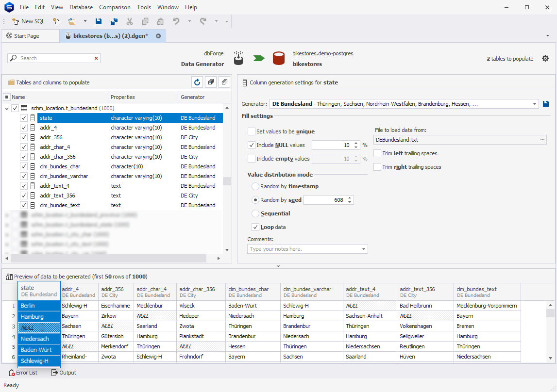557x392 pixels.
Task: Click the green arrow between generator and database
Action: click(259, 58)
